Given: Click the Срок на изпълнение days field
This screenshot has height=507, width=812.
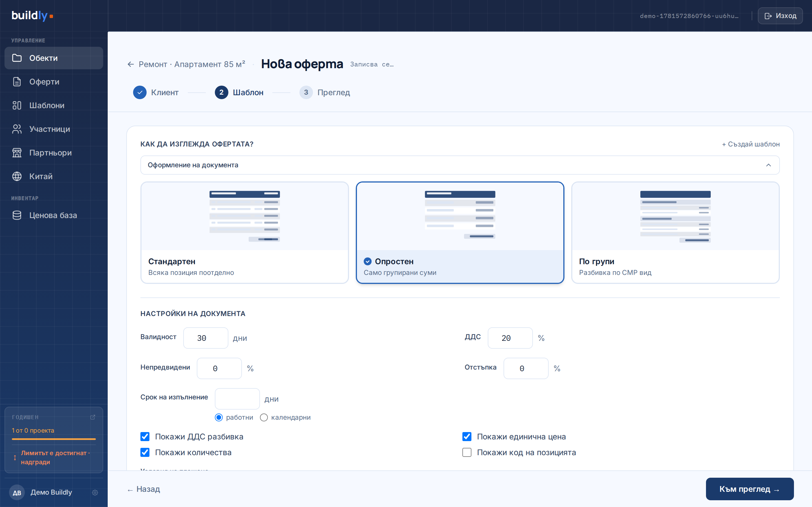Looking at the screenshot, I should click(237, 399).
